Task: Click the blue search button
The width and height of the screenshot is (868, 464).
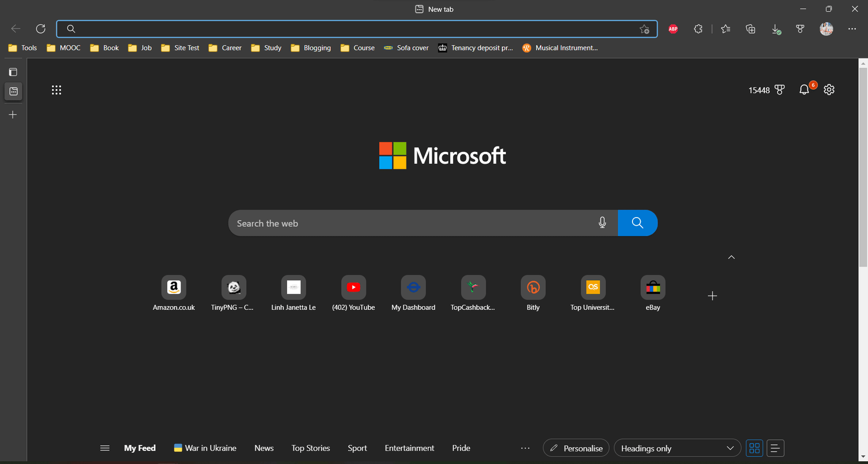Action: pos(637,223)
